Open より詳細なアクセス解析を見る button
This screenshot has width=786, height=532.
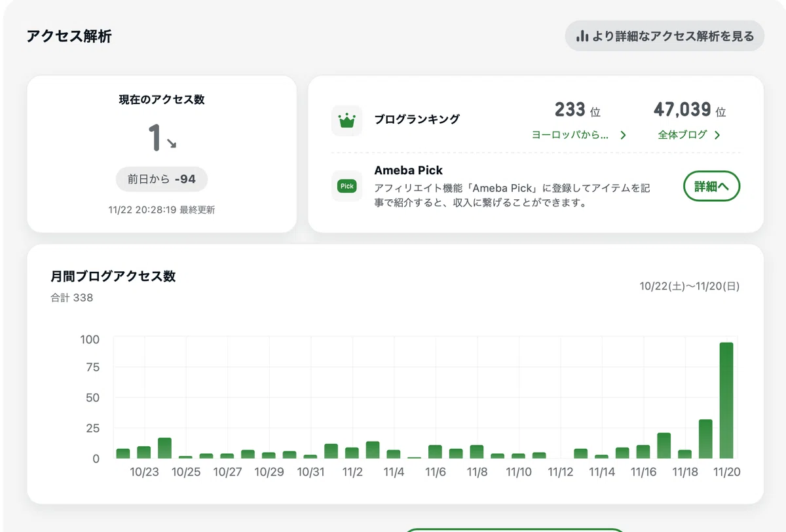pyautogui.click(x=665, y=36)
